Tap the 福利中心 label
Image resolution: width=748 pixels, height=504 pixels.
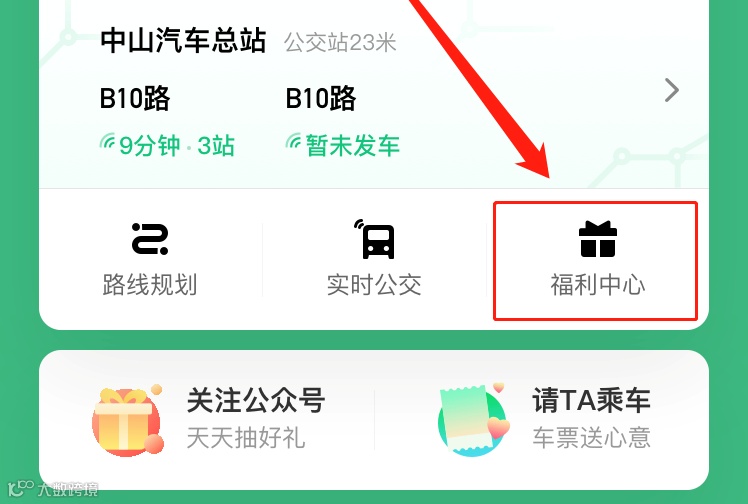point(598,285)
